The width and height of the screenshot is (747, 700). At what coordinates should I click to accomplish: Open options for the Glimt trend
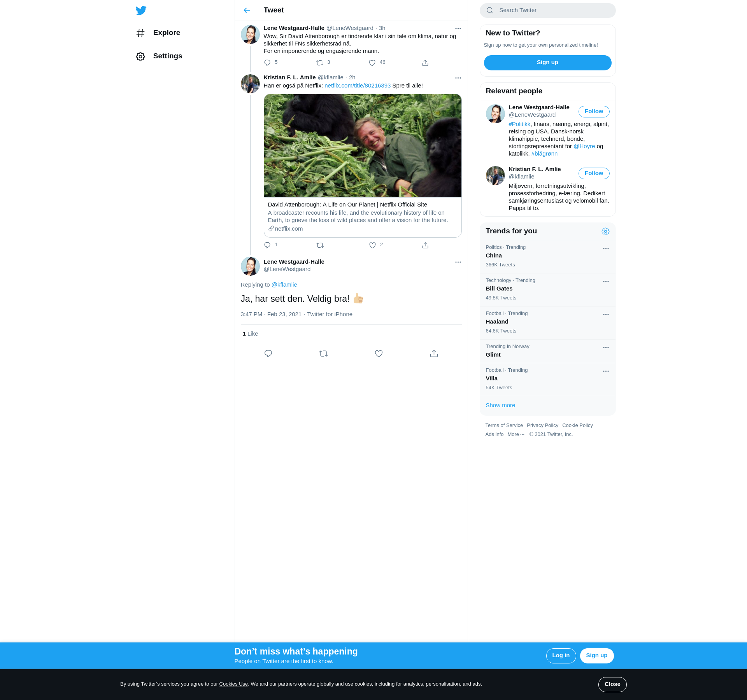click(606, 348)
